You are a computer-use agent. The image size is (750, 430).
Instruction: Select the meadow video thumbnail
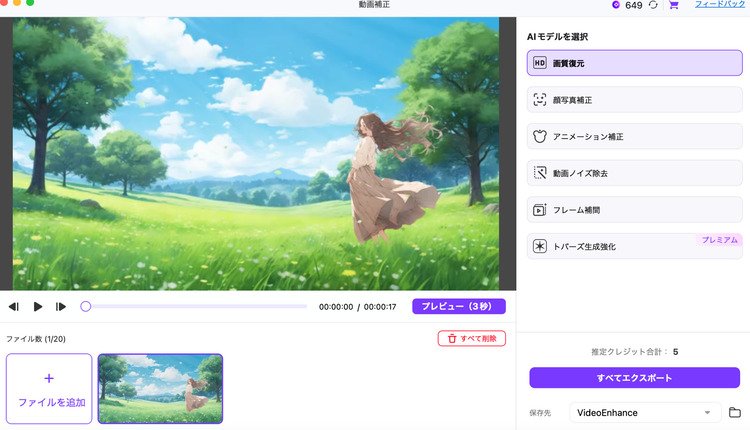point(160,388)
